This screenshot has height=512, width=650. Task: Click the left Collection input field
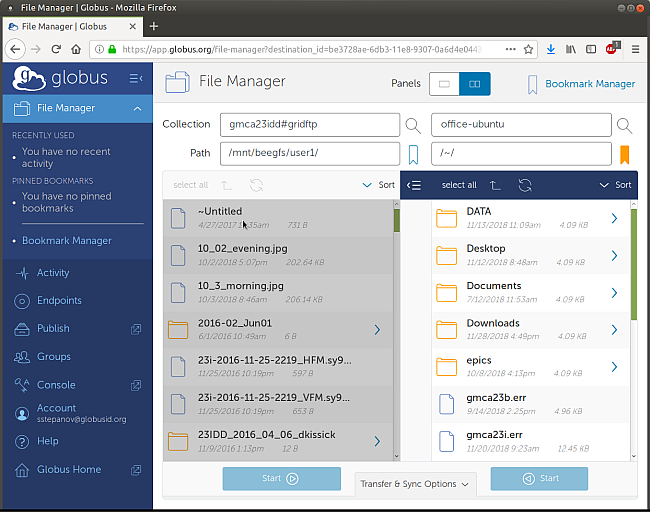[310, 125]
